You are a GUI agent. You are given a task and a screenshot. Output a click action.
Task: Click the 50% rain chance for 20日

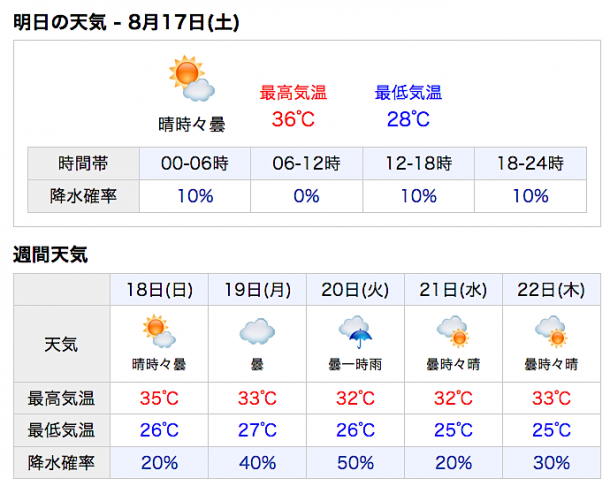click(x=355, y=463)
